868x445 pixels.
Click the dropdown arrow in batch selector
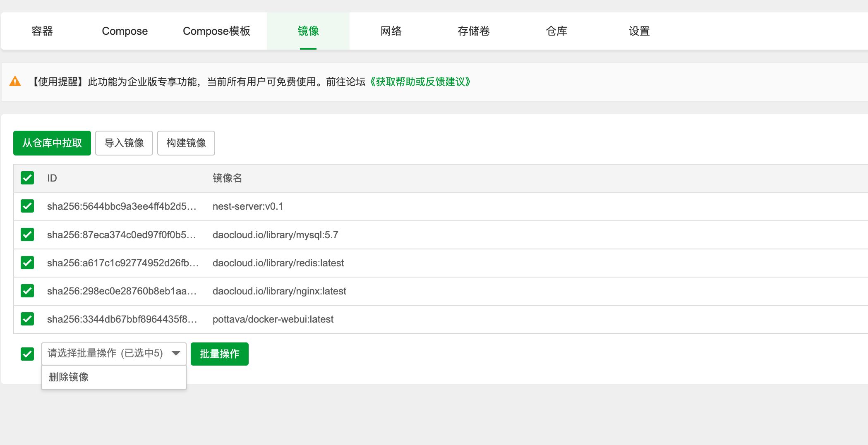[176, 353]
